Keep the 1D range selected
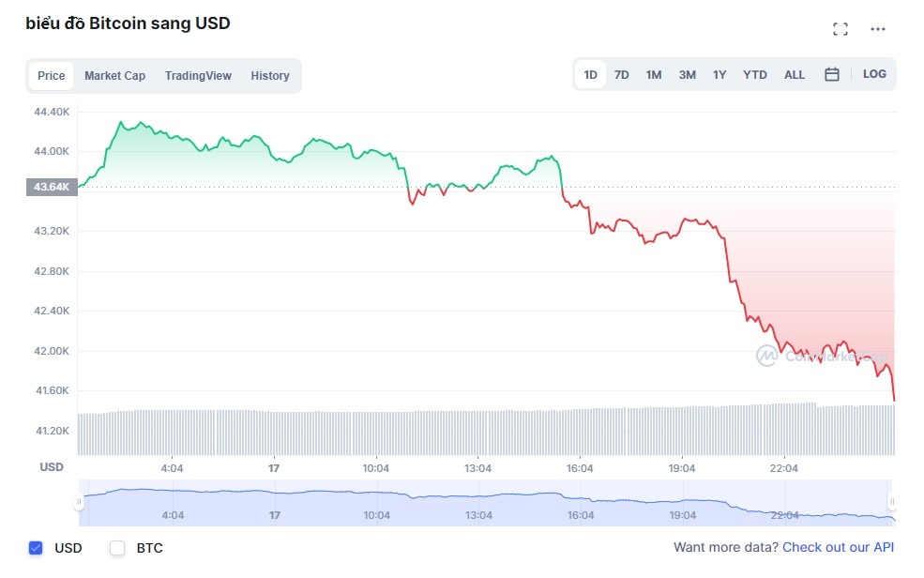 pyautogui.click(x=590, y=74)
